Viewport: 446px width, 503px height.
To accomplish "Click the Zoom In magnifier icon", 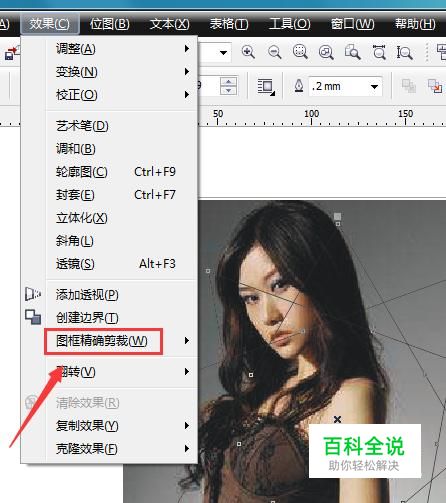I will click(x=248, y=52).
